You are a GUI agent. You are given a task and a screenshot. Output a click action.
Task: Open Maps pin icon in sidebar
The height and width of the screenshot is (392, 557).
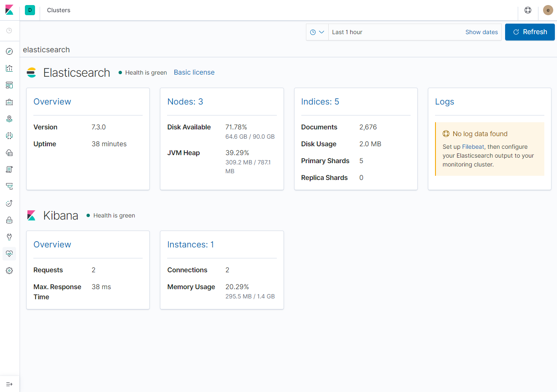click(9, 119)
